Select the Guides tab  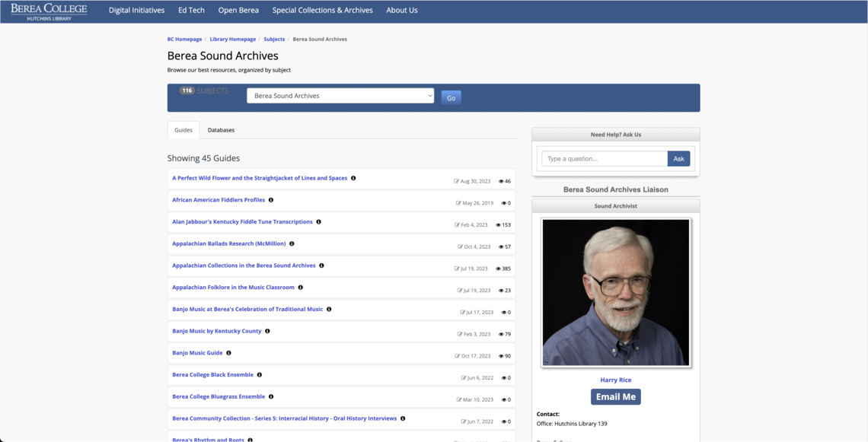(x=183, y=130)
